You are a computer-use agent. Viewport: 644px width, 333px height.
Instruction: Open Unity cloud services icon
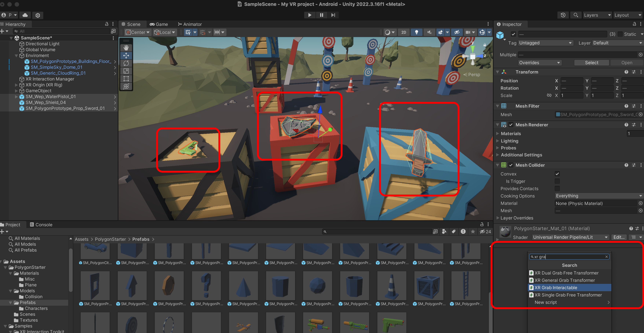tap(25, 15)
